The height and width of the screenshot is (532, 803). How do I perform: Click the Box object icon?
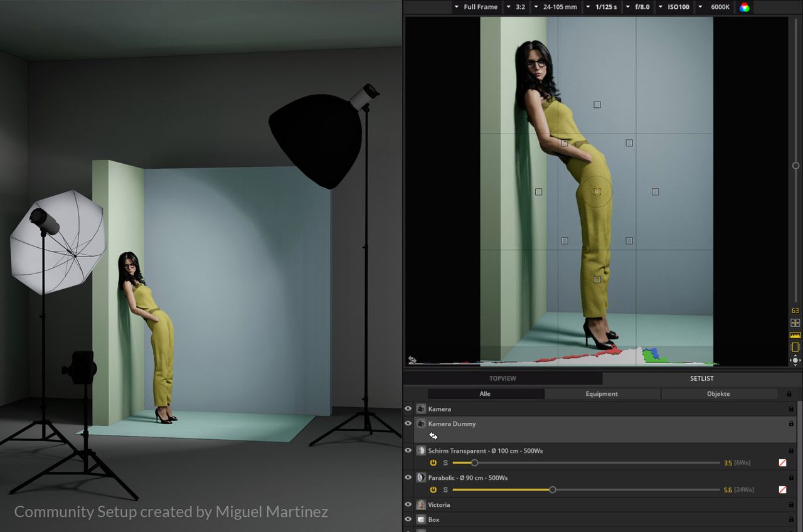(422, 520)
